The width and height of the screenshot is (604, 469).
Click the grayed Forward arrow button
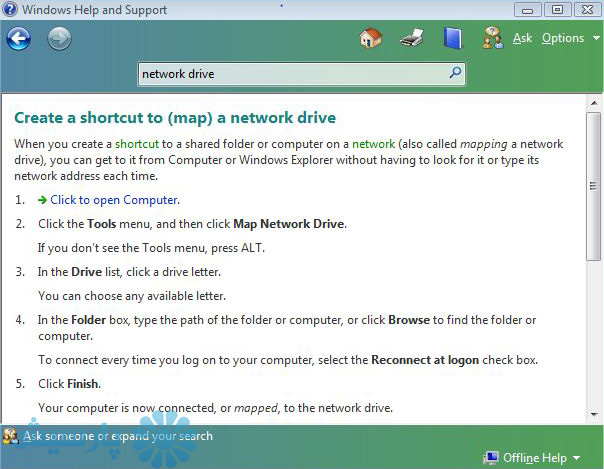(59, 39)
